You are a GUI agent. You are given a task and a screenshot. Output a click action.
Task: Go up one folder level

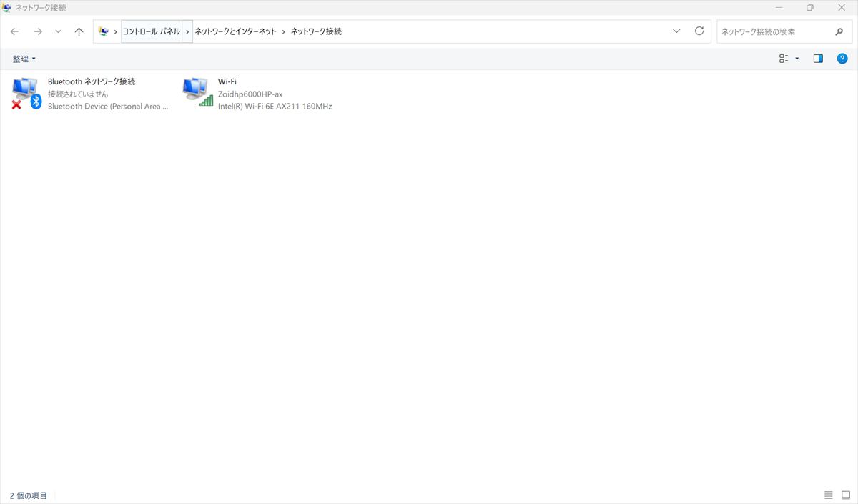click(79, 31)
